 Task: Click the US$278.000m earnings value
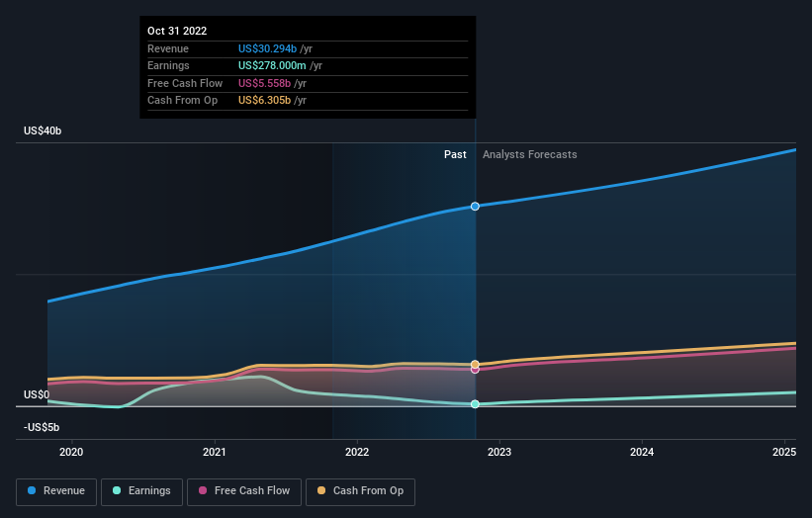tap(272, 65)
